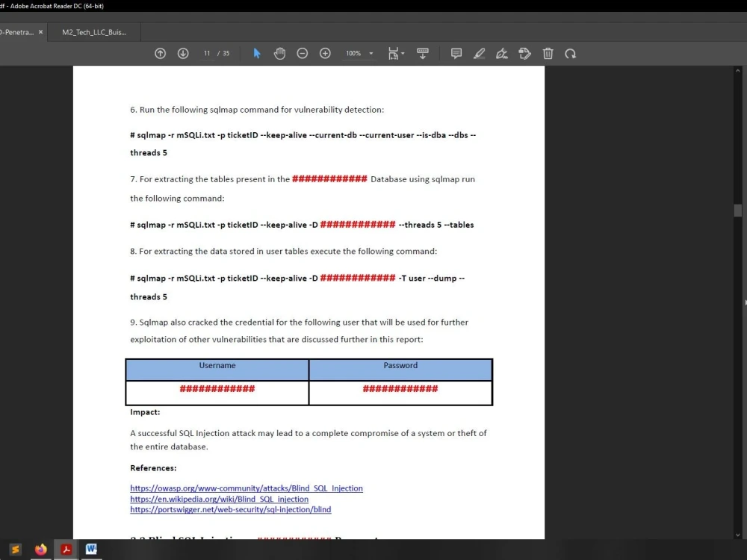Image resolution: width=747 pixels, height=560 pixels.
Task: Click the redacted value under Username
Action: point(217,388)
